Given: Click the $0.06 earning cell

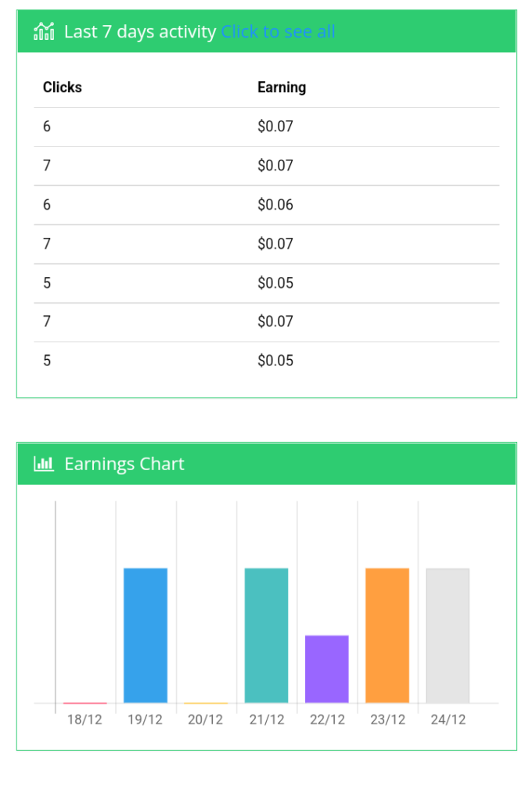Looking at the screenshot, I should click(x=275, y=205).
